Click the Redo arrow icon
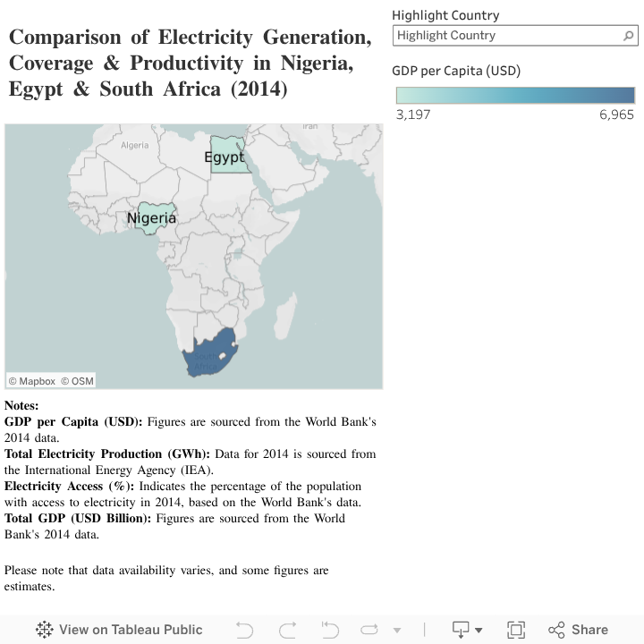The image size is (644, 644). coord(287,630)
